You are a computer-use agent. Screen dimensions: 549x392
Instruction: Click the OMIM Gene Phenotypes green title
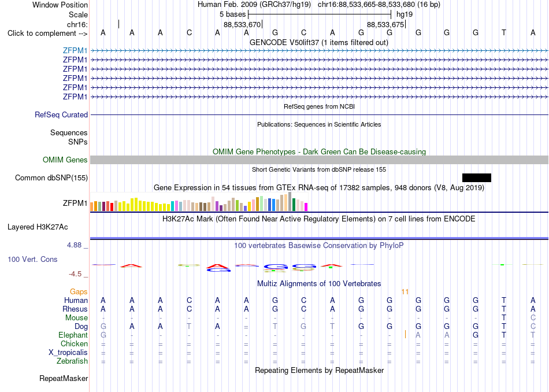pos(319,151)
